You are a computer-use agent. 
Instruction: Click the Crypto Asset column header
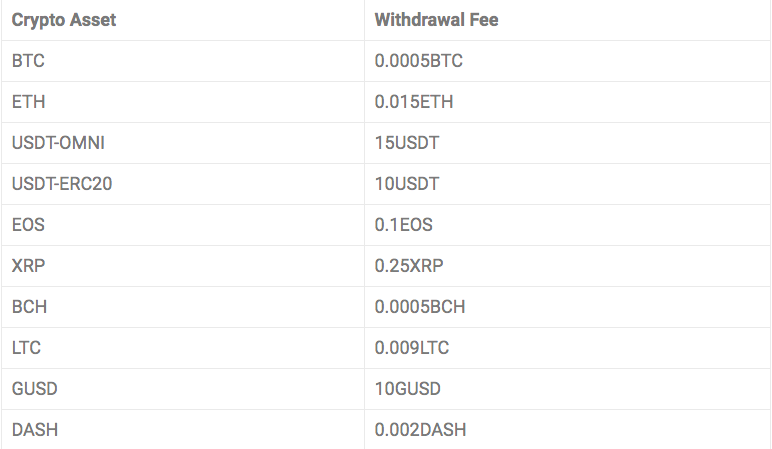(x=64, y=20)
